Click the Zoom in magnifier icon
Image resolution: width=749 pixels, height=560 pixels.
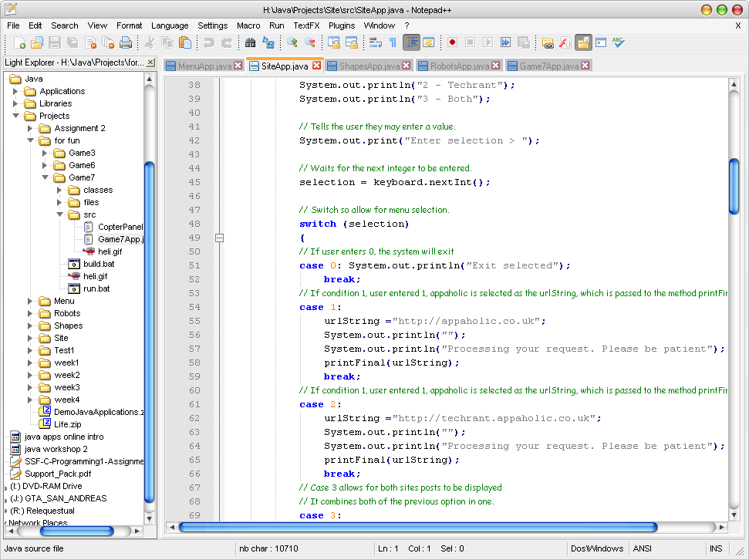coord(292,42)
